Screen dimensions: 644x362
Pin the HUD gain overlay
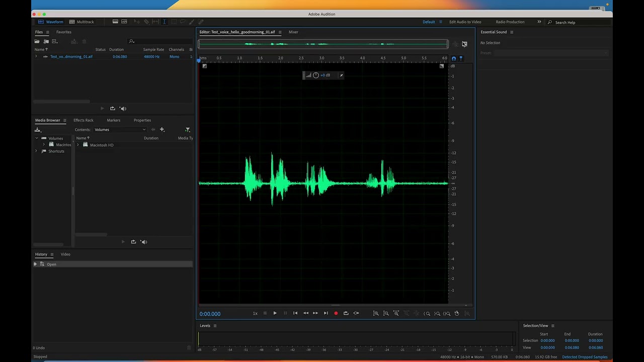point(341,75)
